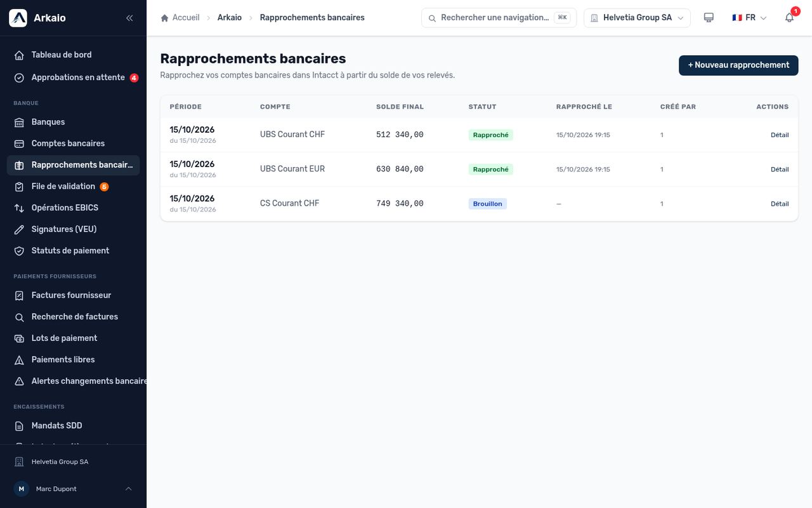This screenshot has height=508, width=812.
Task: Open Détail for UBS Courant EUR
Action: tap(780, 170)
